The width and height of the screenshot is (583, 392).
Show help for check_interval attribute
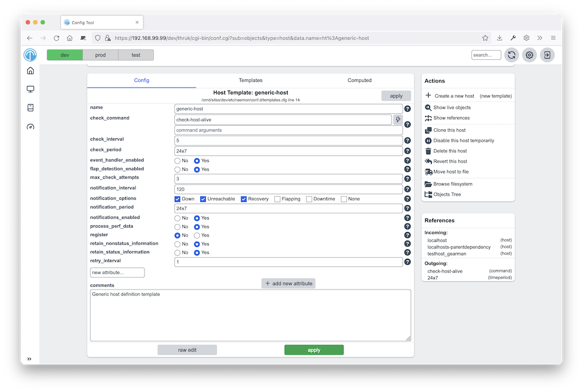pos(408,141)
